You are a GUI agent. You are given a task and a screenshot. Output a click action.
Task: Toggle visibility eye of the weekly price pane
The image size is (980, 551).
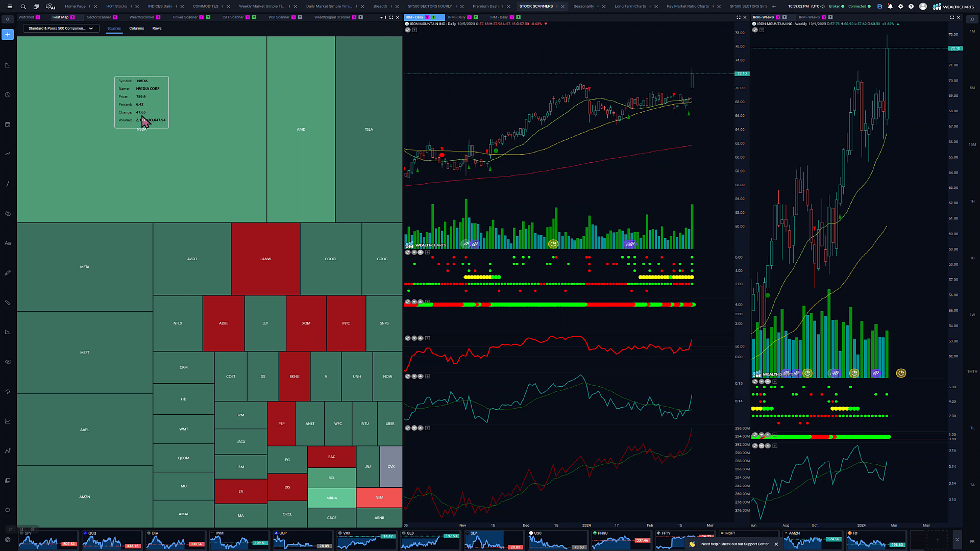(754, 30)
